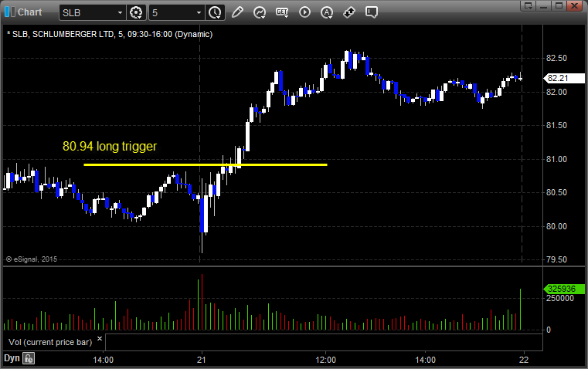Open the GET studies menu
588x369 pixels.
(282, 12)
